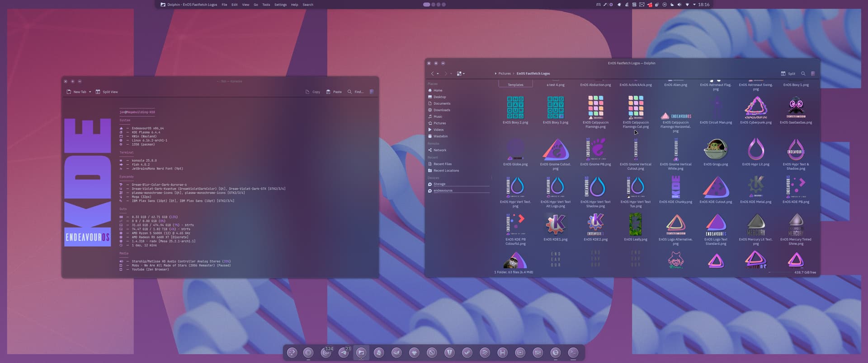Viewport: 868px width, 363px height.
Task: Go back in Dolphin navigation
Action: click(432, 74)
